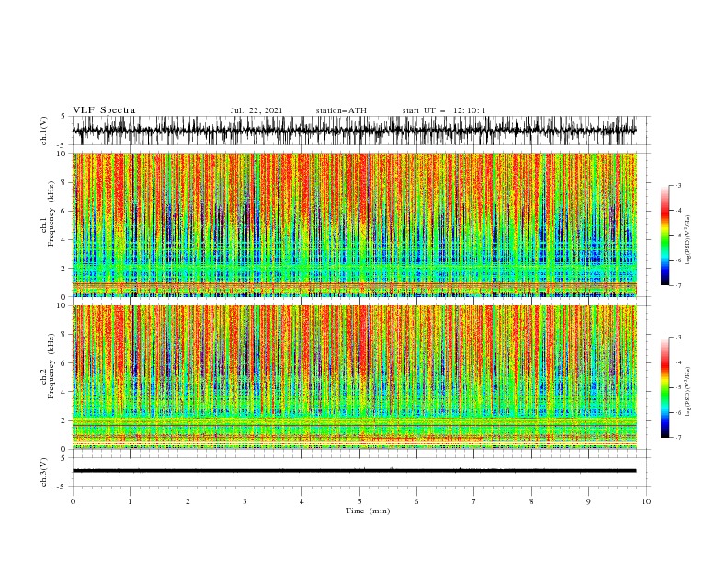Click the ch.1 voltage waveform trace
This screenshot has height=563, width=728.
pyautogui.click(x=354, y=131)
